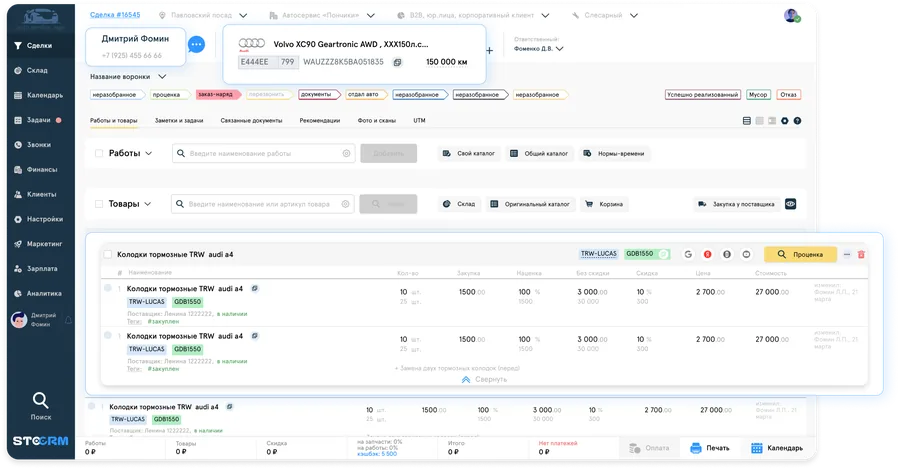Image resolution: width=900 pixels, height=469 pixels.
Task: Search the part with the Google icon
Action: click(x=688, y=254)
